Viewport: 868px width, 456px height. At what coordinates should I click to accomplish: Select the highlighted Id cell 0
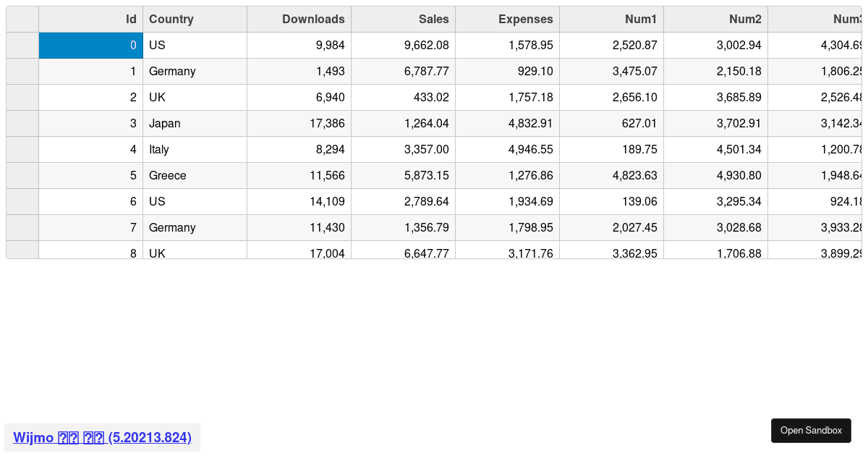coord(91,46)
